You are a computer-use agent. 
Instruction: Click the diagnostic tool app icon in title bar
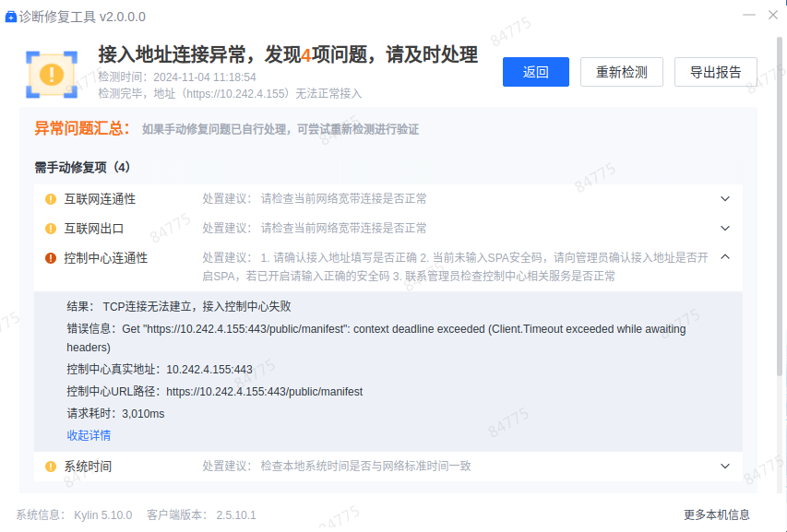pyautogui.click(x=11, y=17)
